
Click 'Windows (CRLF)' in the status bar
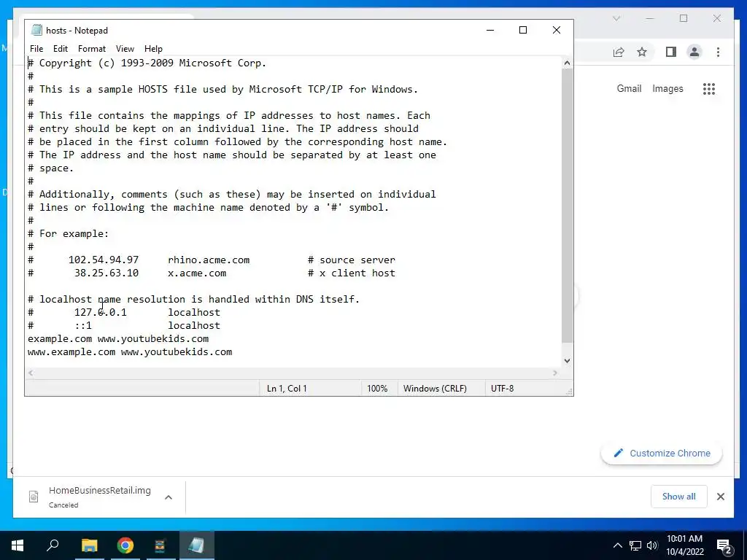tap(435, 389)
